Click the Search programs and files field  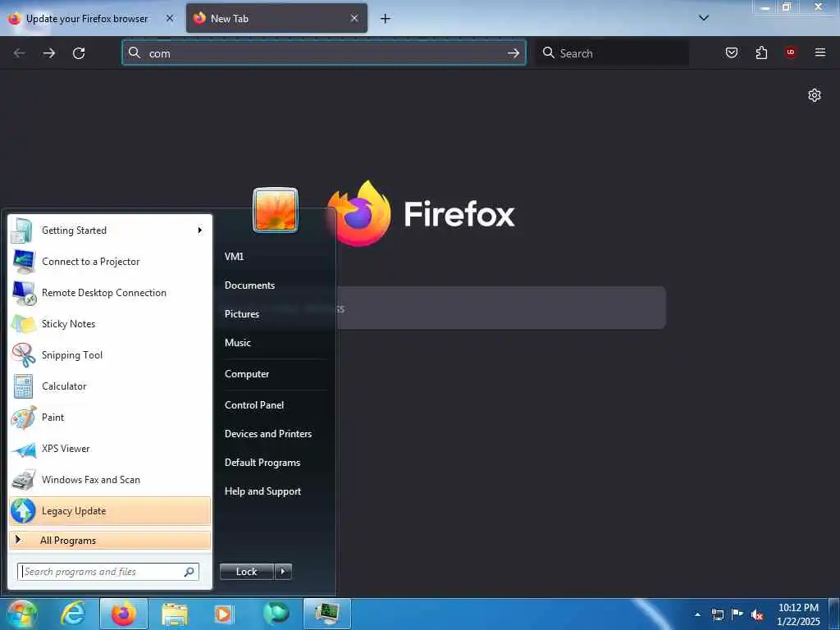point(108,572)
